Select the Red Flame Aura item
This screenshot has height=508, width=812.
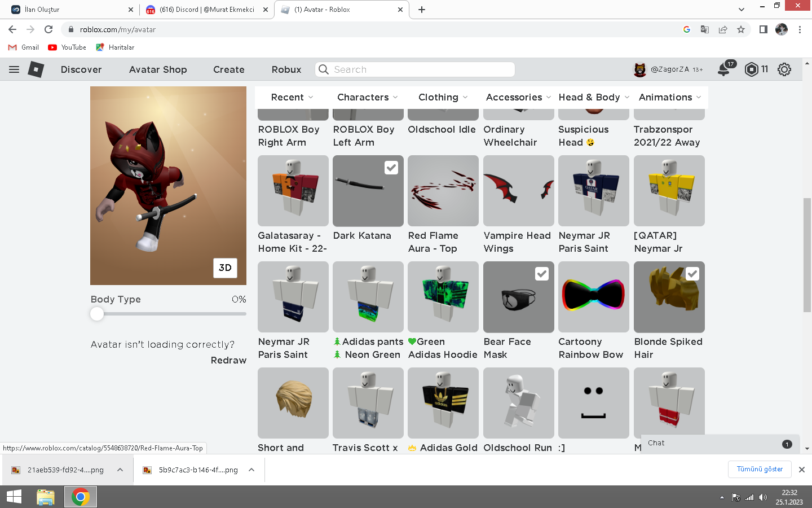pos(443,191)
